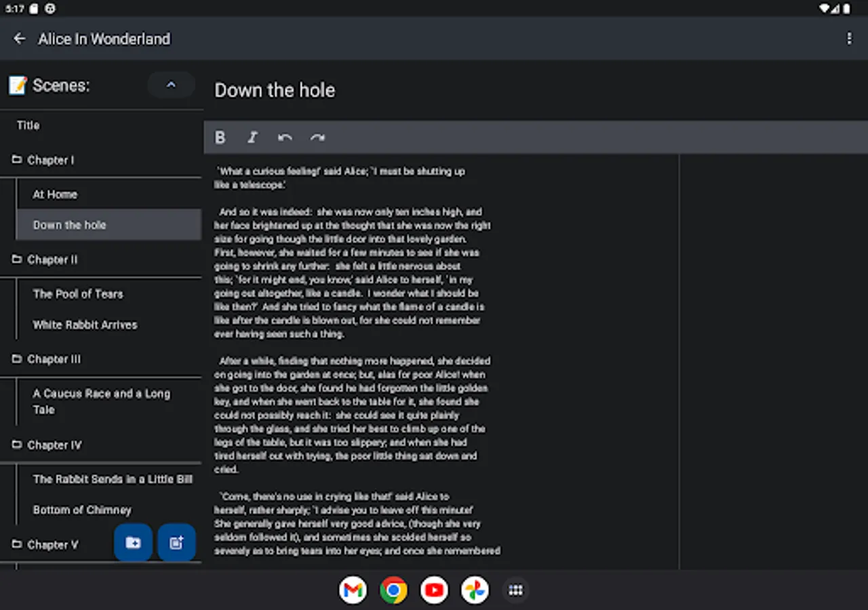Click the Chapter III folder icon
The image size is (868, 610).
(x=17, y=359)
